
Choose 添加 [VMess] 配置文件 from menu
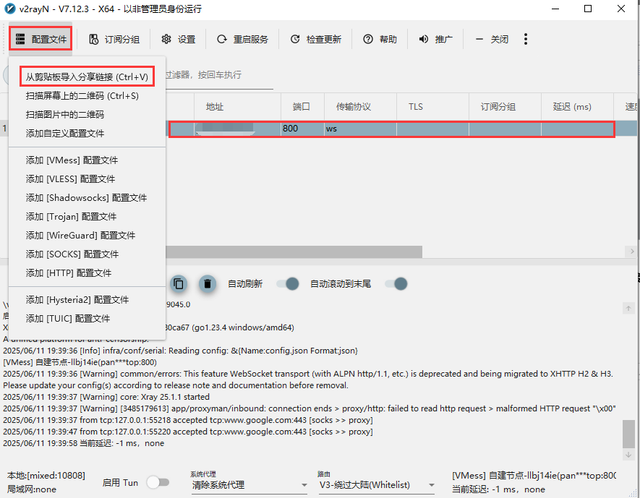[x=71, y=160]
